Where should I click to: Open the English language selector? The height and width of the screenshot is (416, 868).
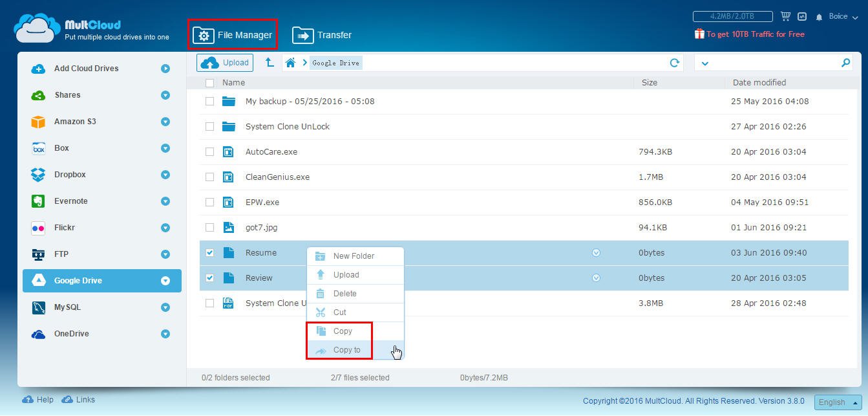(x=838, y=402)
